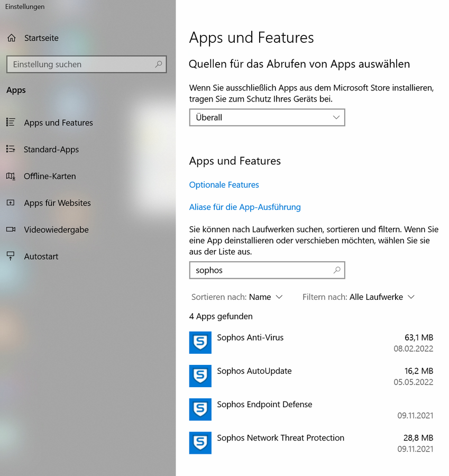Viewport: 449px width, 476px height.
Task: Open Standard-Apps section
Action: [x=51, y=149]
